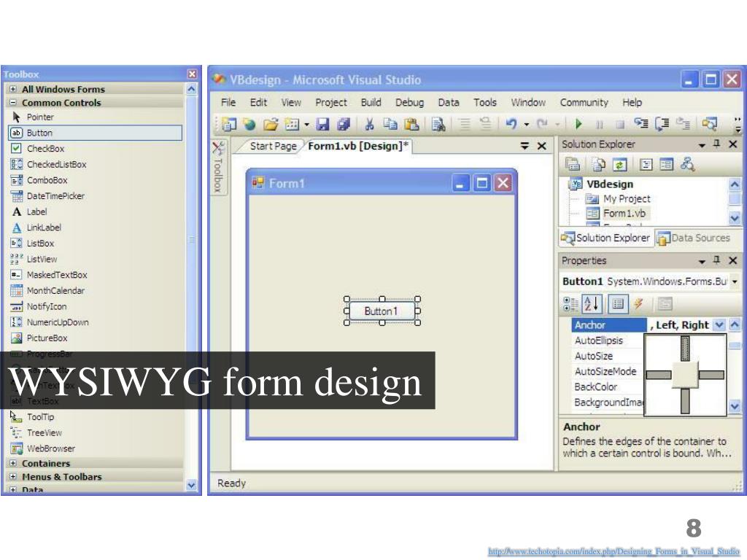The image size is (747, 560).
Task: Show Events lightning icon in Properties
Action: [x=639, y=304]
